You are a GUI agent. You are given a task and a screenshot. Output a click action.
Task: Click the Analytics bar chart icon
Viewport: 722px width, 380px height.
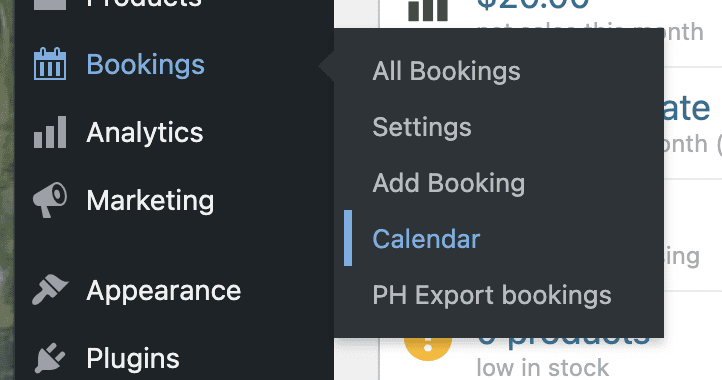[50, 132]
